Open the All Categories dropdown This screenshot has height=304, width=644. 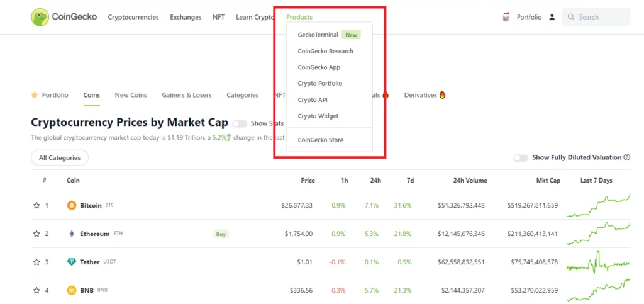pyautogui.click(x=60, y=157)
